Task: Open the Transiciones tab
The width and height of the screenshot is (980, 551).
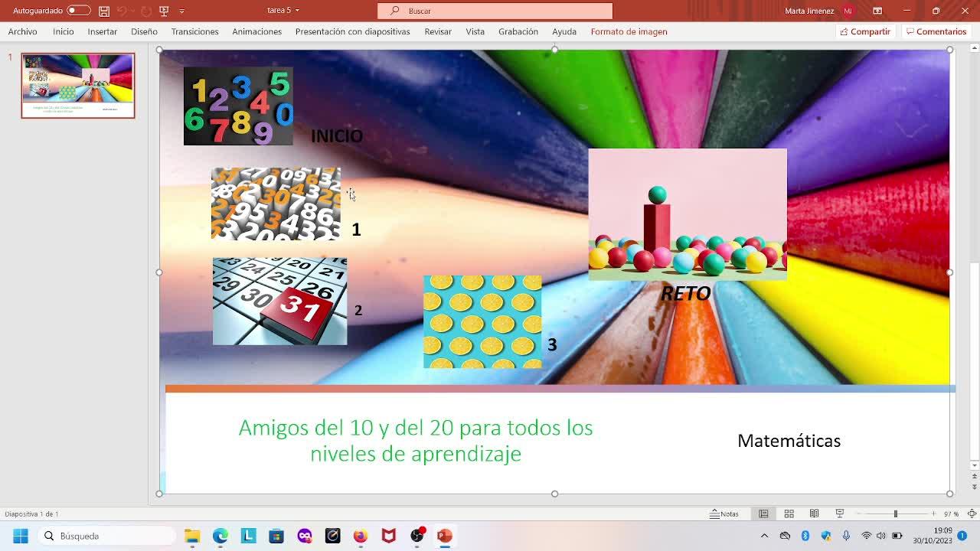Action: (x=194, y=31)
